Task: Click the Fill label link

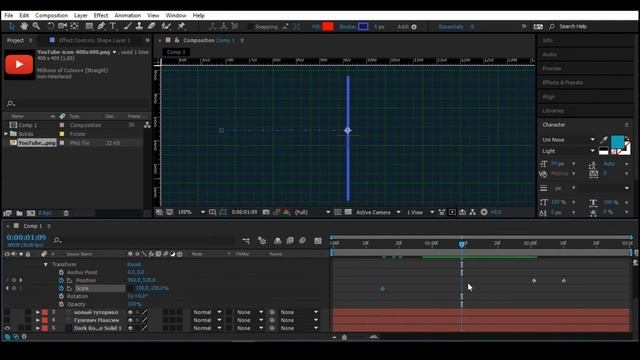Action: tap(316, 27)
